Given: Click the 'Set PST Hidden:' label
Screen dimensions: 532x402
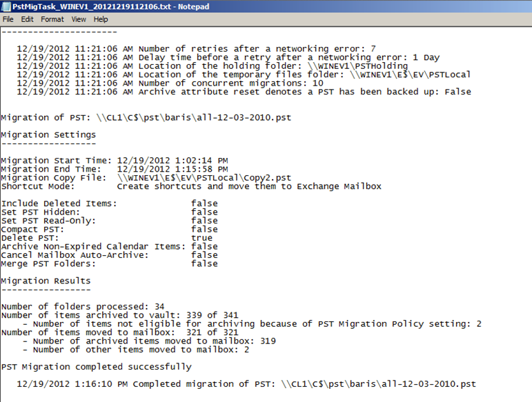Looking at the screenshot, I should (41, 212).
